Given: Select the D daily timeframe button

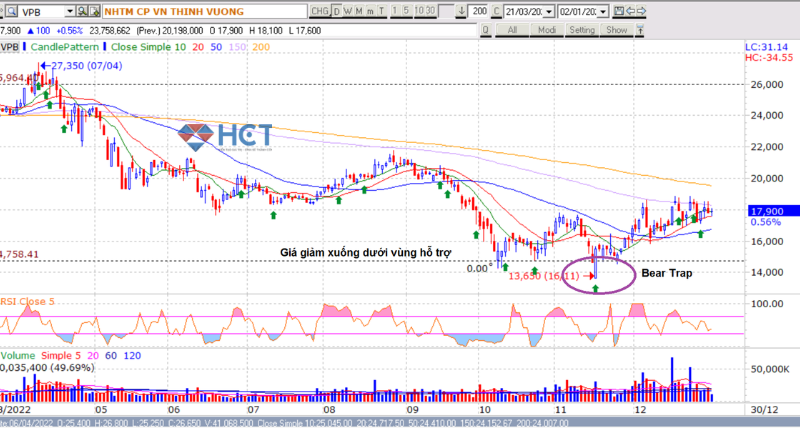Looking at the screenshot, I should pos(336,11).
